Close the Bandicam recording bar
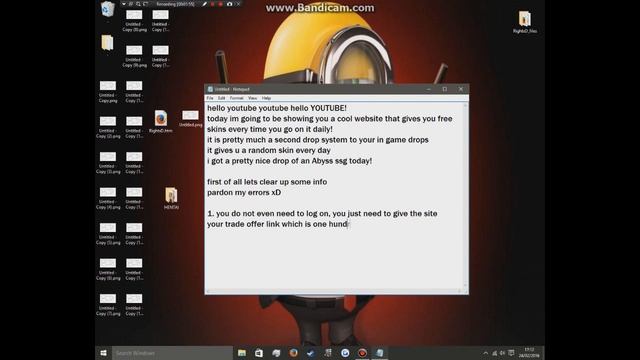The image size is (640, 360). 238,4
